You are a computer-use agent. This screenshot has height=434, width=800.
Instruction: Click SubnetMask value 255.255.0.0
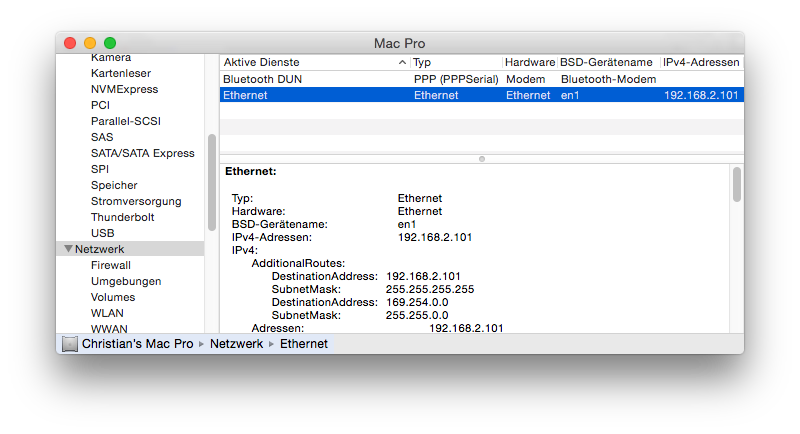pos(417,315)
